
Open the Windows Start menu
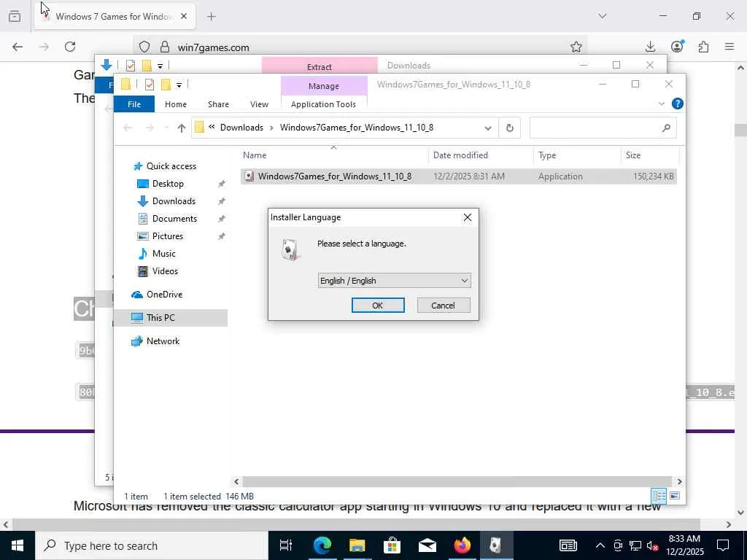[x=18, y=545]
